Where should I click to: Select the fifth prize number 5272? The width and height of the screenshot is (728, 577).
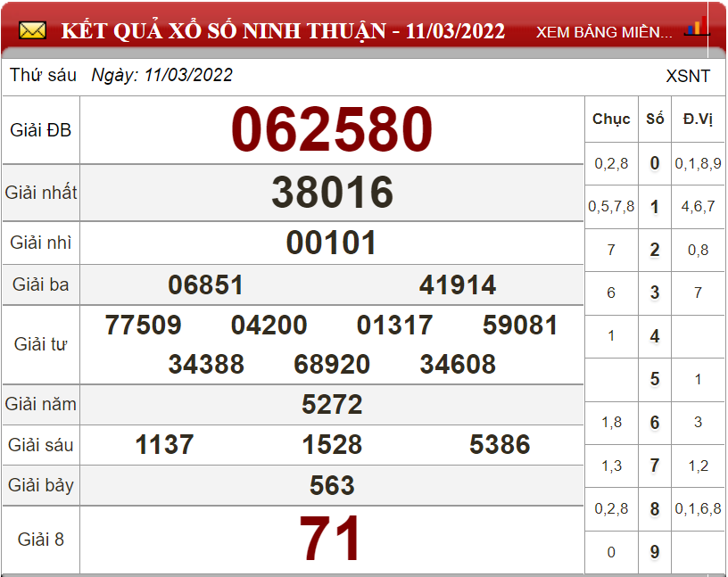click(x=332, y=405)
